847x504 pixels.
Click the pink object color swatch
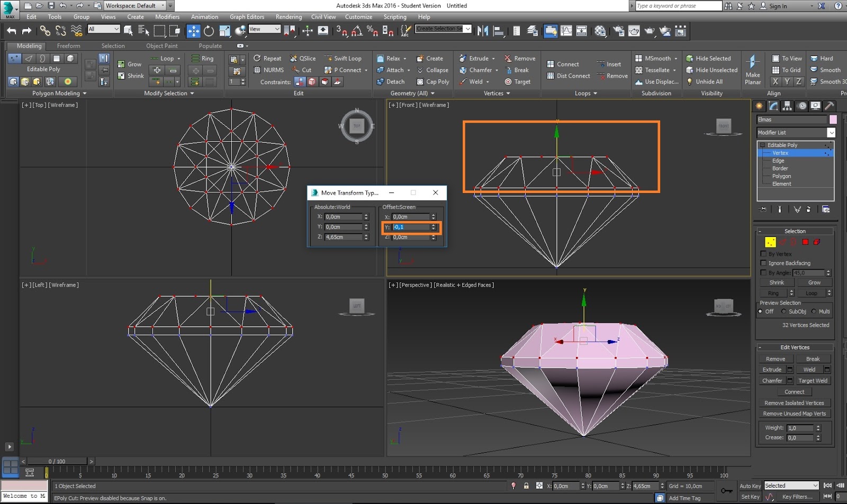coord(833,120)
